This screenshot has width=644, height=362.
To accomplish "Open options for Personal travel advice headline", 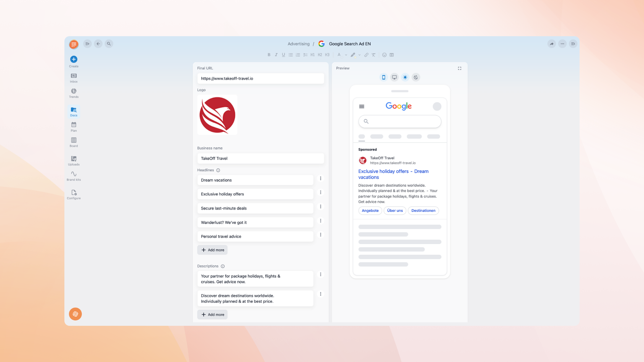I will click(321, 235).
